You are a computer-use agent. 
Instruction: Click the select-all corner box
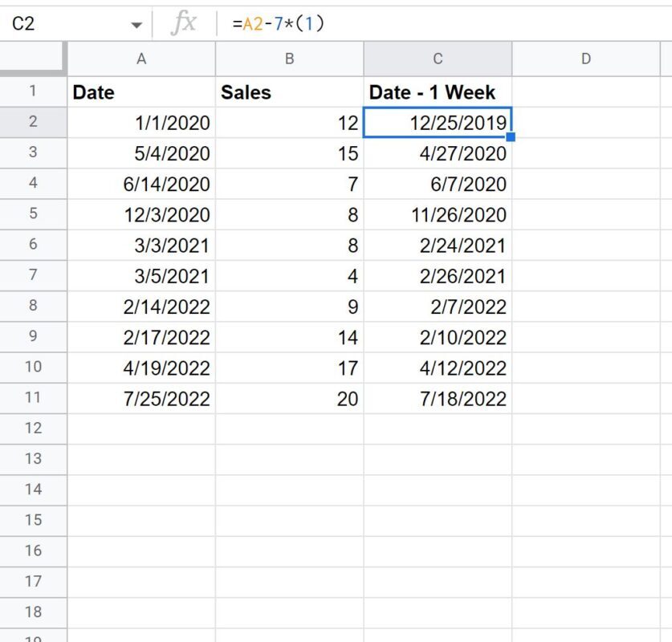tap(33, 59)
